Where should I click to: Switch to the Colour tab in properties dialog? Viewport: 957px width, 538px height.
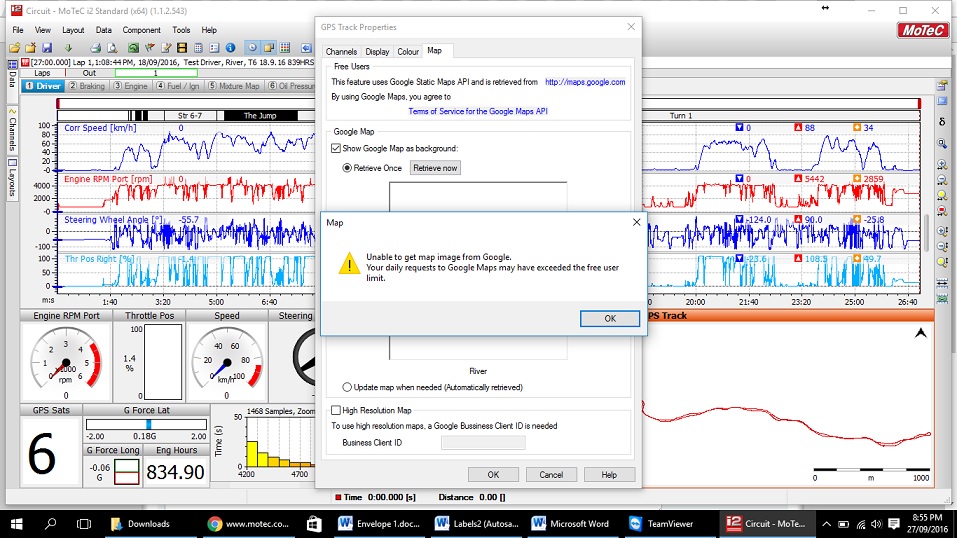[x=408, y=52]
